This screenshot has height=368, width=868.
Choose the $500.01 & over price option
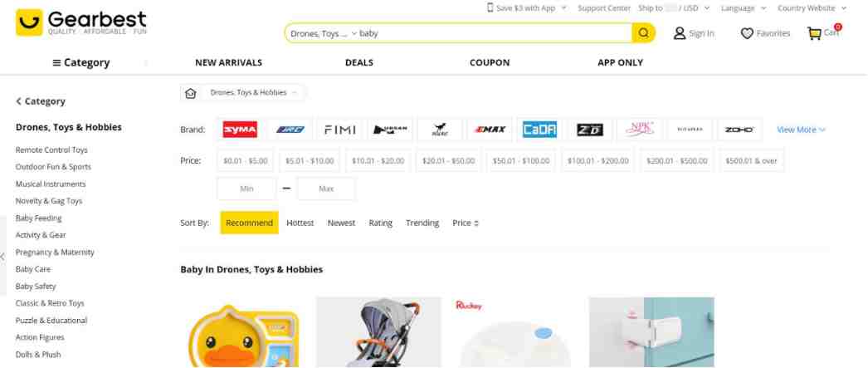tap(751, 161)
